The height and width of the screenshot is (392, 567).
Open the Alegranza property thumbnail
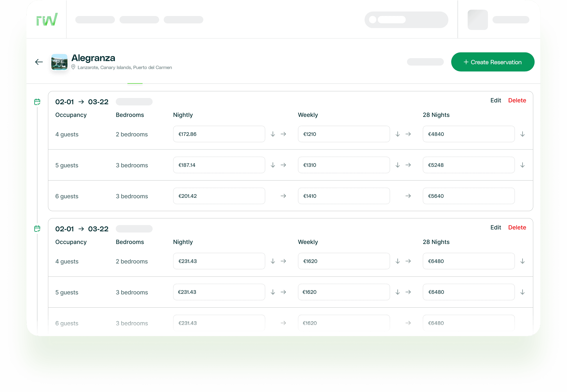[x=59, y=62]
